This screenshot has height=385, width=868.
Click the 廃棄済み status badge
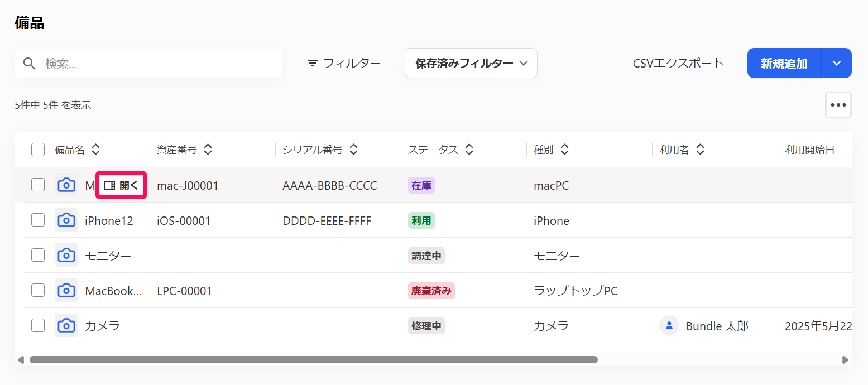point(431,291)
